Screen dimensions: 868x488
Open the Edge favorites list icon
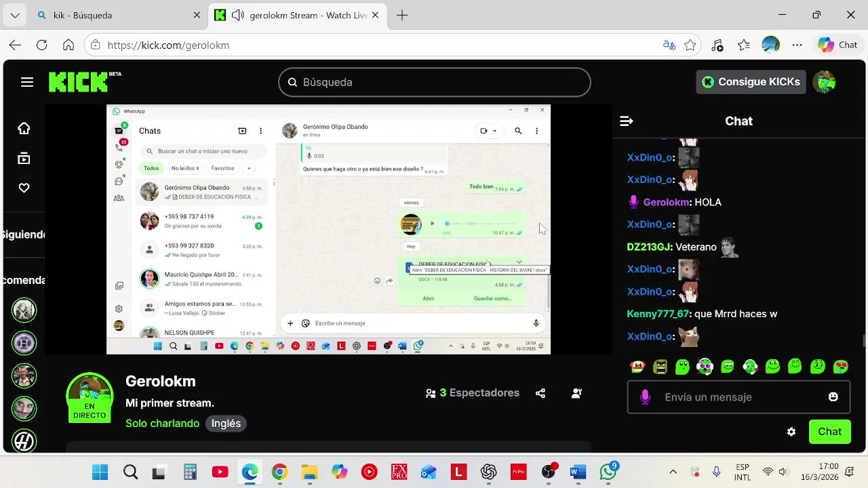coord(744,45)
